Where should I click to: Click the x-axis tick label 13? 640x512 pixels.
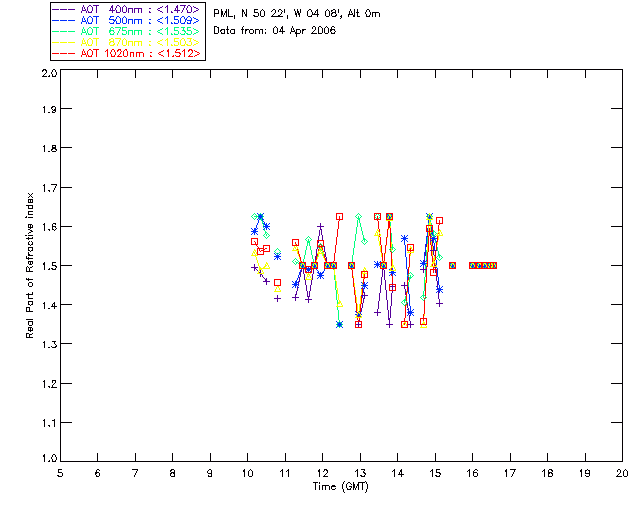360,473
